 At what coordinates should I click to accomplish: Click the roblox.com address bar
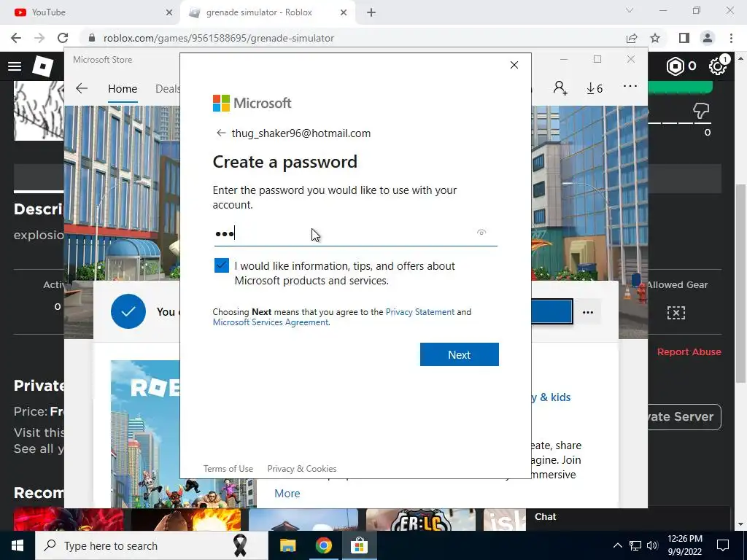352,38
